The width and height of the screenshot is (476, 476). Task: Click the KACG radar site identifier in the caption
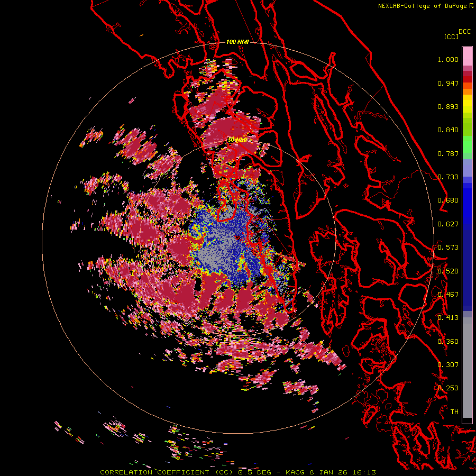click(x=295, y=472)
